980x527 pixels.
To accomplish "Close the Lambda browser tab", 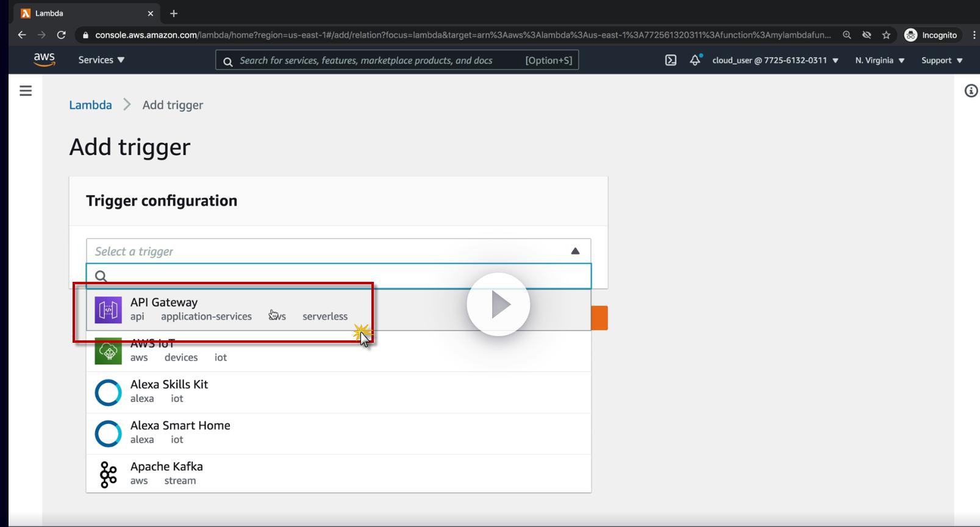I will pyautogui.click(x=151, y=13).
